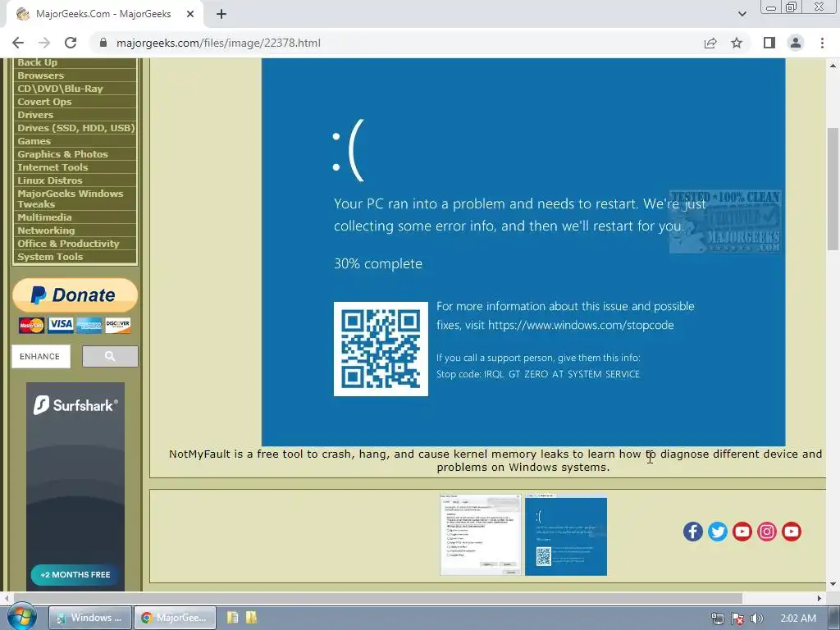
Task: Open the Chrome three-dot menu
Action: click(822, 43)
